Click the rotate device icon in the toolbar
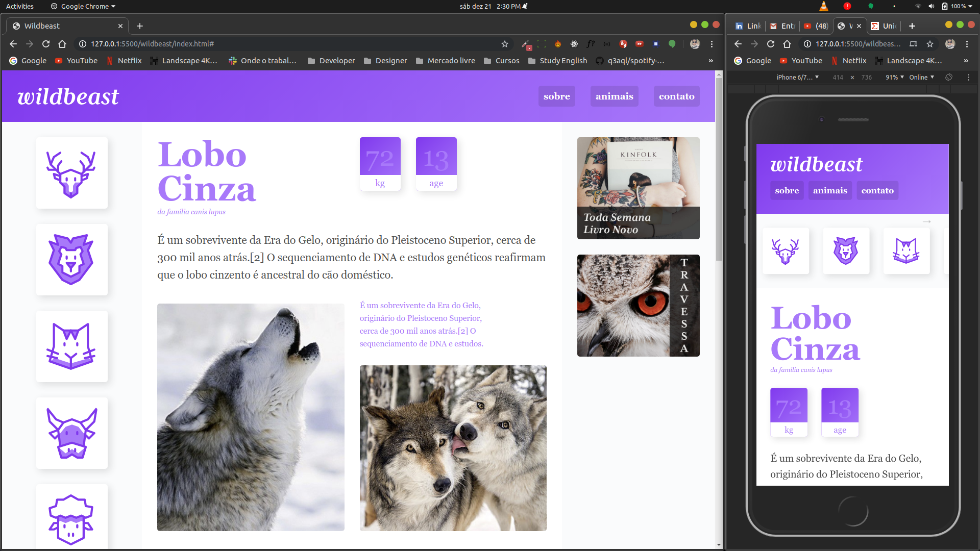This screenshot has height=551, width=980. tap(949, 77)
